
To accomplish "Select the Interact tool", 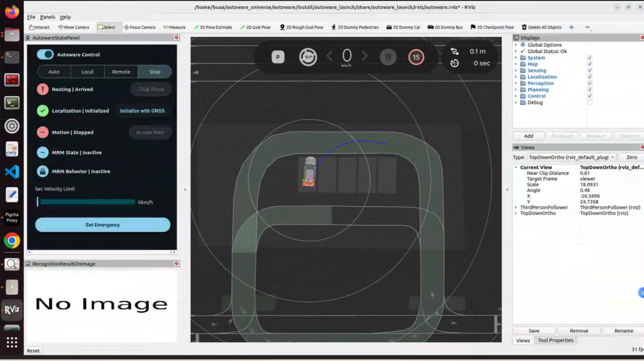I will (40, 27).
